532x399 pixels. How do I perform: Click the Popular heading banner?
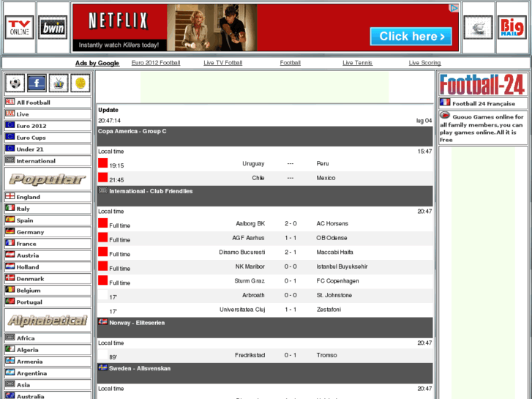(x=48, y=179)
